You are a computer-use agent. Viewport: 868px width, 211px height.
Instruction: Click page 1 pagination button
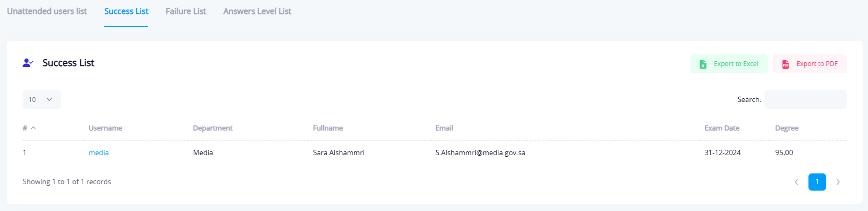point(817,182)
